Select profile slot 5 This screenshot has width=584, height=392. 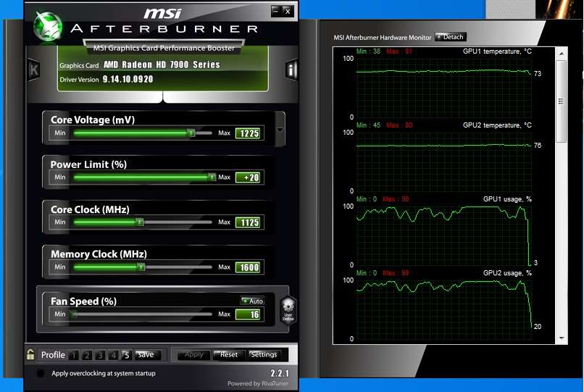coord(126,355)
